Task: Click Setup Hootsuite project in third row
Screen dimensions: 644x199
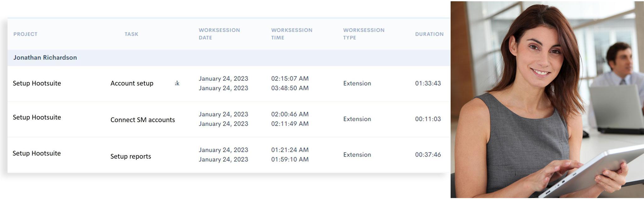Action: 36,153
